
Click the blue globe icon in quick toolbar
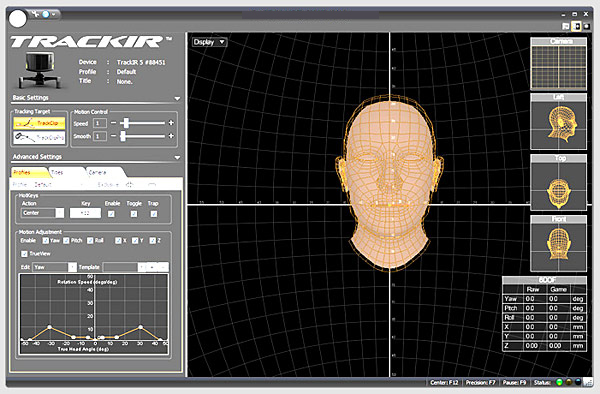pyautogui.click(x=46, y=14)
